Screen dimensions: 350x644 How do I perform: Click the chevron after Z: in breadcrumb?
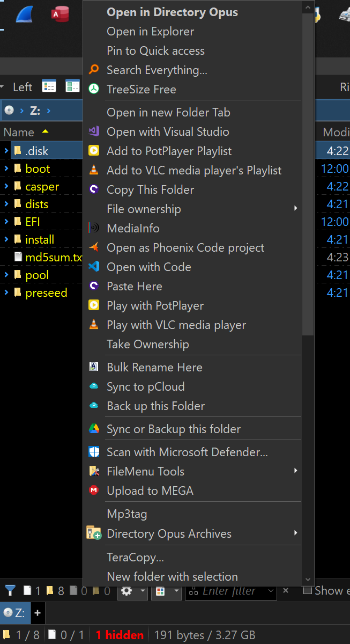tap(49, 111)
